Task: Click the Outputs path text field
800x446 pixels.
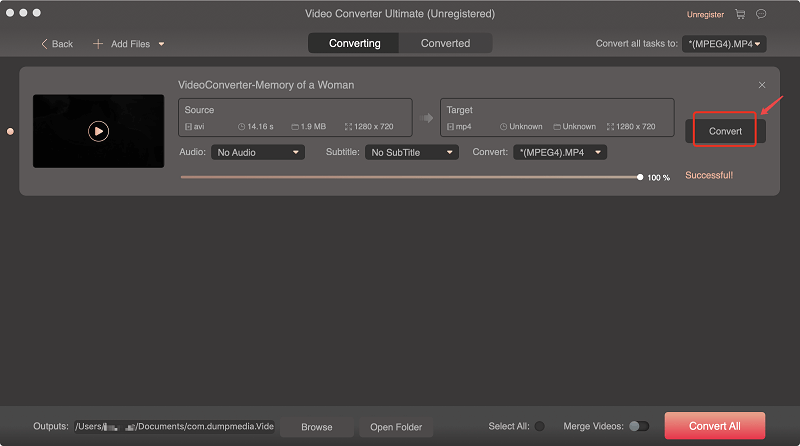Action: tap(172, 427)
